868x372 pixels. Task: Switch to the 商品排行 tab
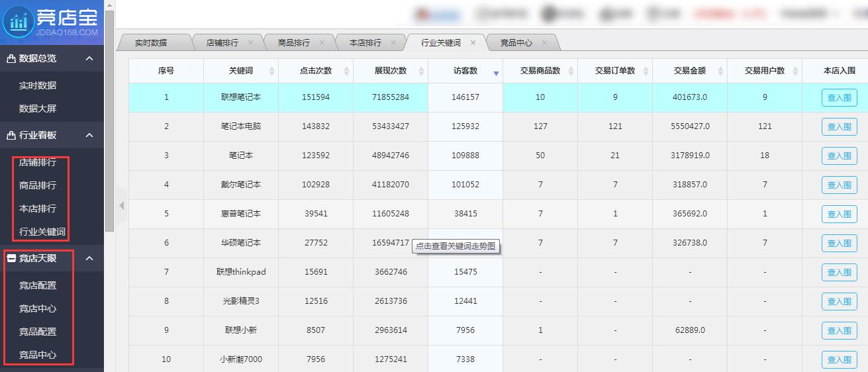[x=294, y=42]
